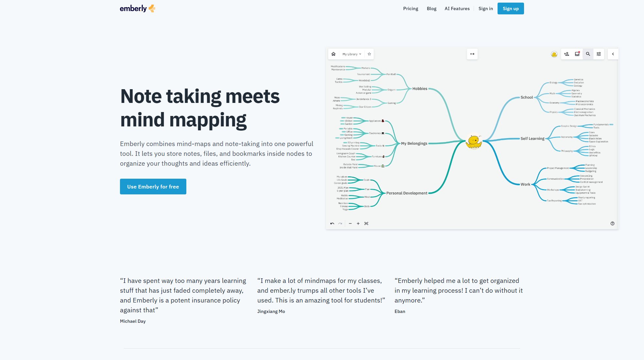Click the Use Emberly for free button
Screen dimensions: 644x360
pyautogui.click(x=153, y=186)
